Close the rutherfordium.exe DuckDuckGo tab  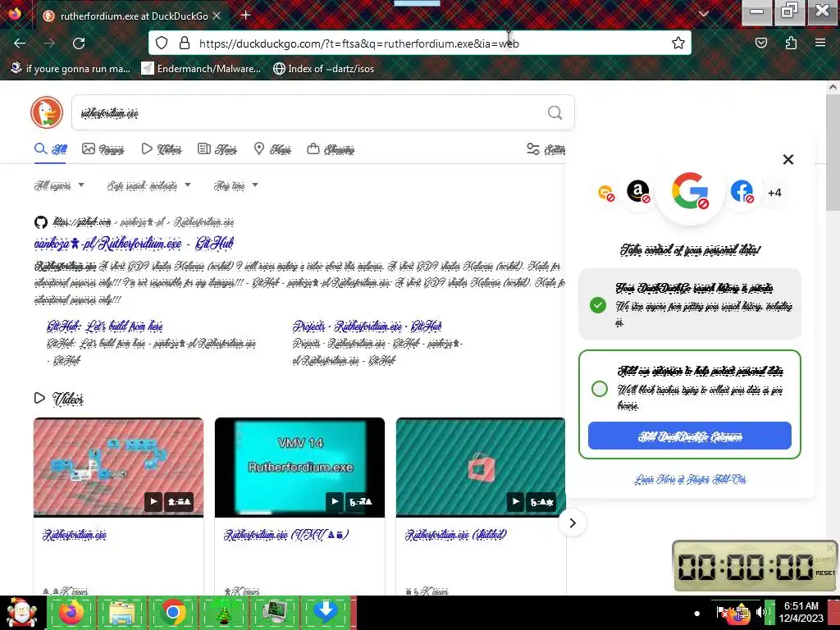[x=217, y=16]
